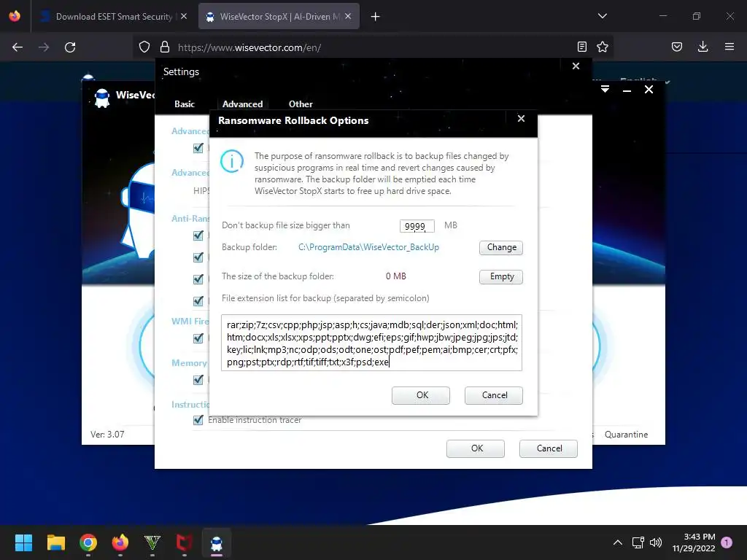The height and width of the screenshot is (560, 747).
Task: Close the Download ESET Smart Security tab
Action: point(184,16)
